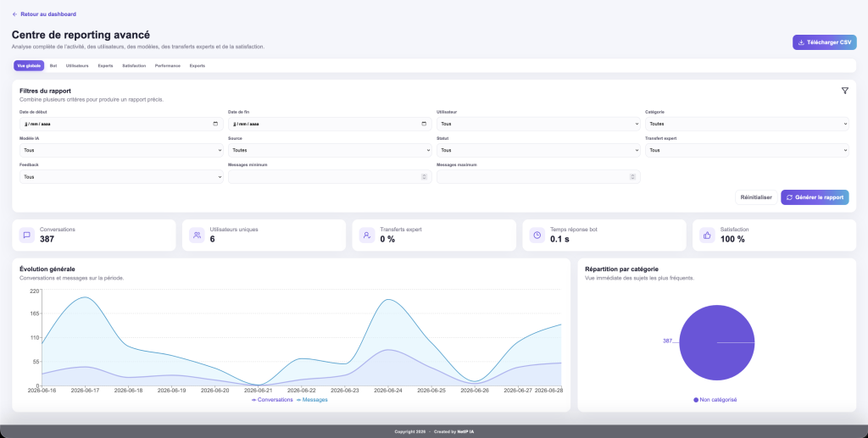868x438 pixels.
Task: Click the Satisfaction thumbs-up icon
Action: [x=707, y=235]
